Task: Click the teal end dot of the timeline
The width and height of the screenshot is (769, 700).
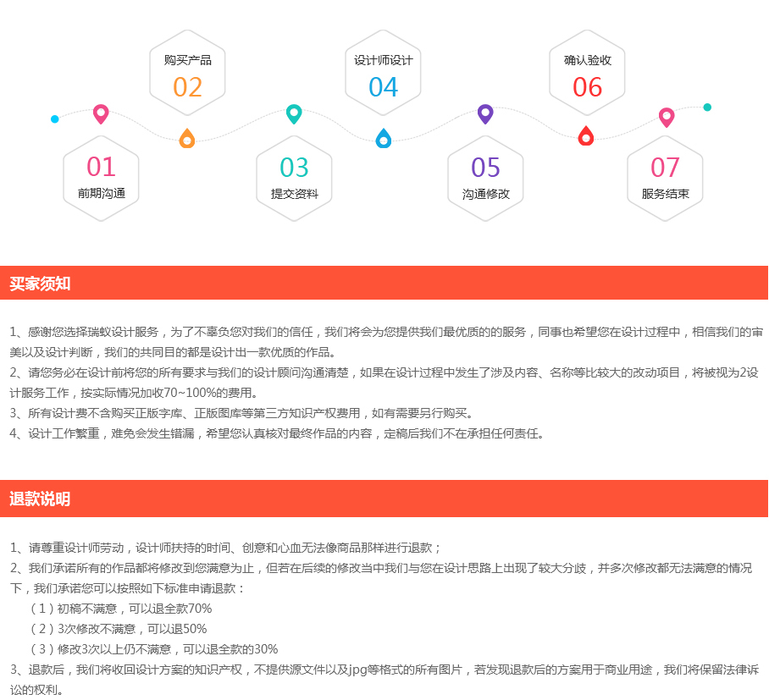Action: pyautogui.click(x=707, y=107)
